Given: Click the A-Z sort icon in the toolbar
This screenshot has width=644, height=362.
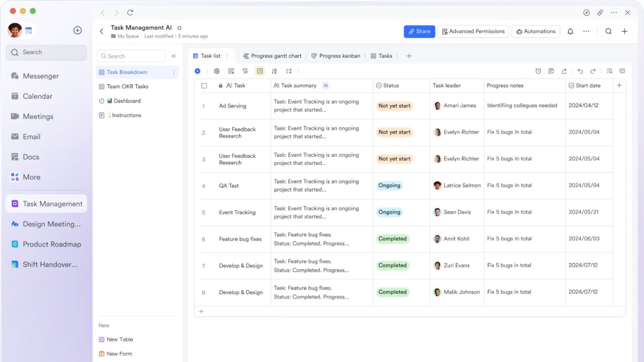Looking at the screenshot, I should click(x=274, y=71).
